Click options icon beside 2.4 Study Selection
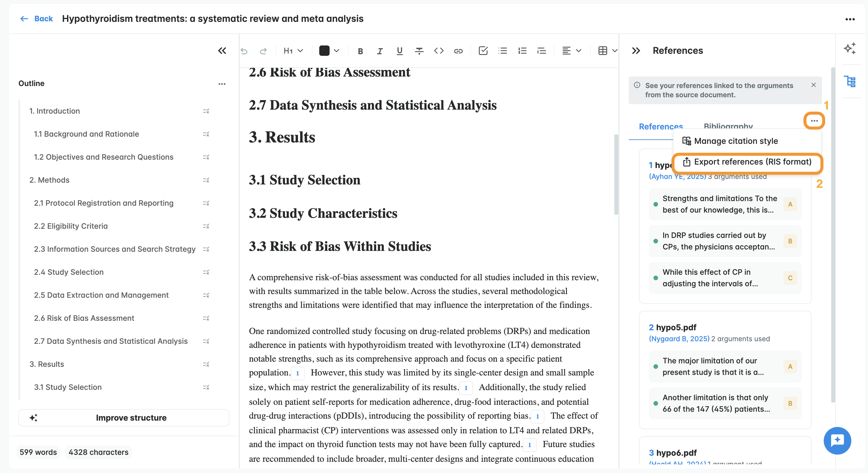Viewport: 868px width, 473px height. coord(206,272)
